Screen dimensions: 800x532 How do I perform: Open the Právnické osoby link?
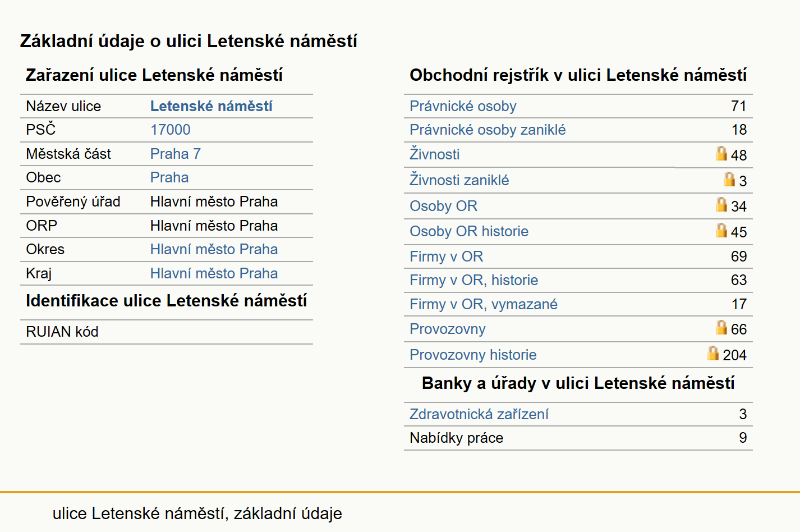(463, 106)
